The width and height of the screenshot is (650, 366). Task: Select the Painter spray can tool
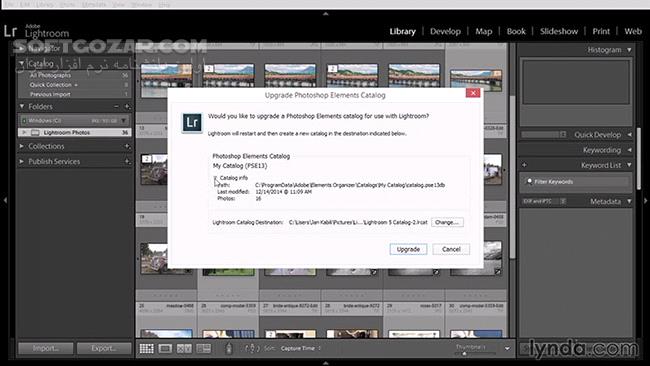228,348
